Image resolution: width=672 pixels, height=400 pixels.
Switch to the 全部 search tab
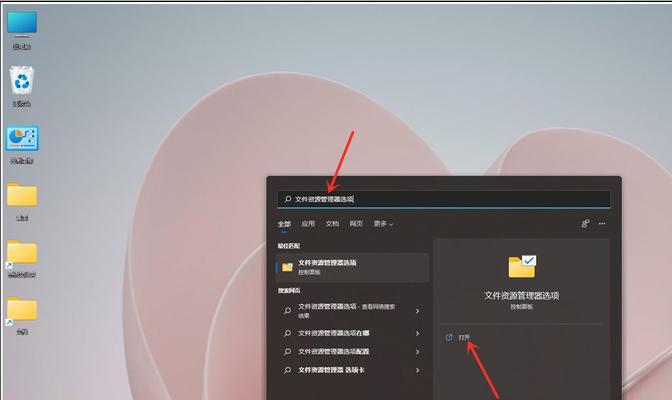284,224
